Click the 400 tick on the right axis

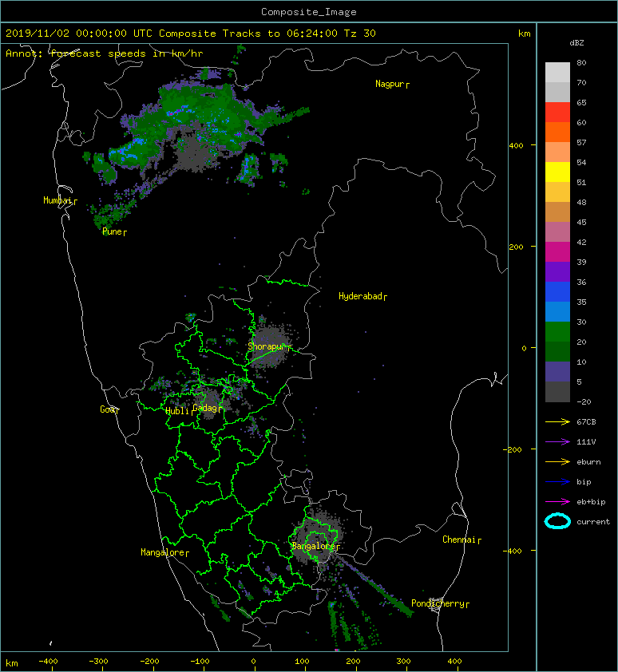pyautogui.click(x=516, y=146)
